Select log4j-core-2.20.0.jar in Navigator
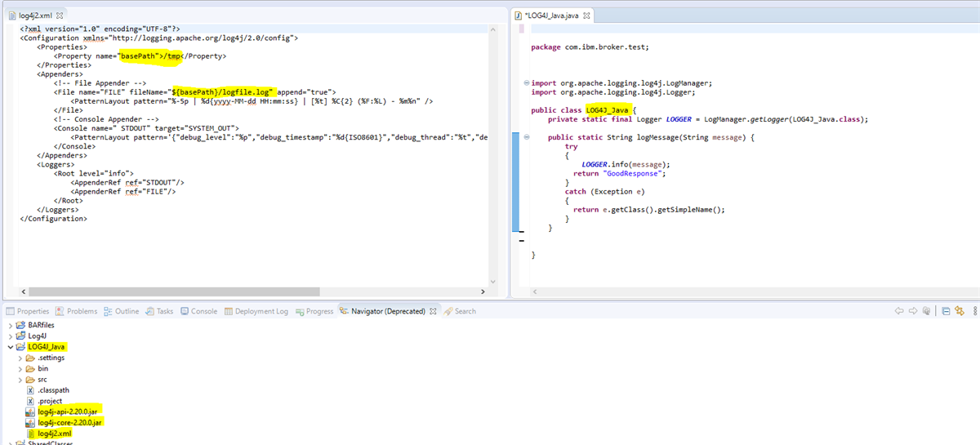Screen dimensions: 980x445 71,422
